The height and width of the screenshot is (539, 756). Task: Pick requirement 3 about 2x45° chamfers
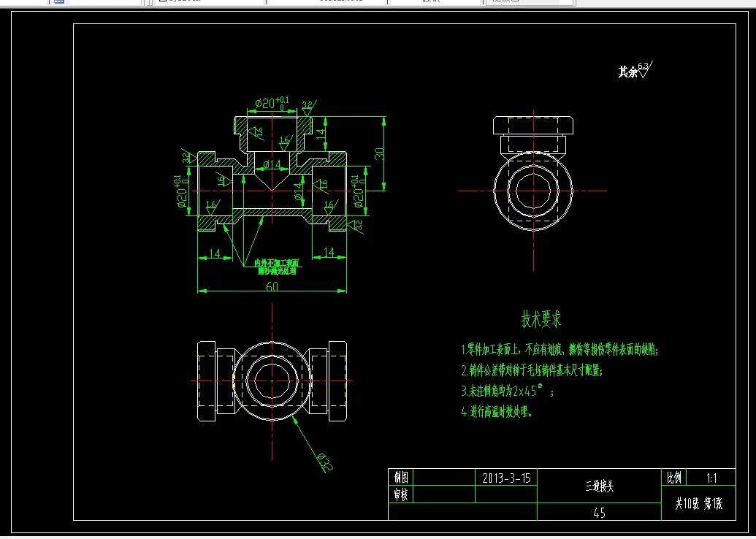click(507, 391)
